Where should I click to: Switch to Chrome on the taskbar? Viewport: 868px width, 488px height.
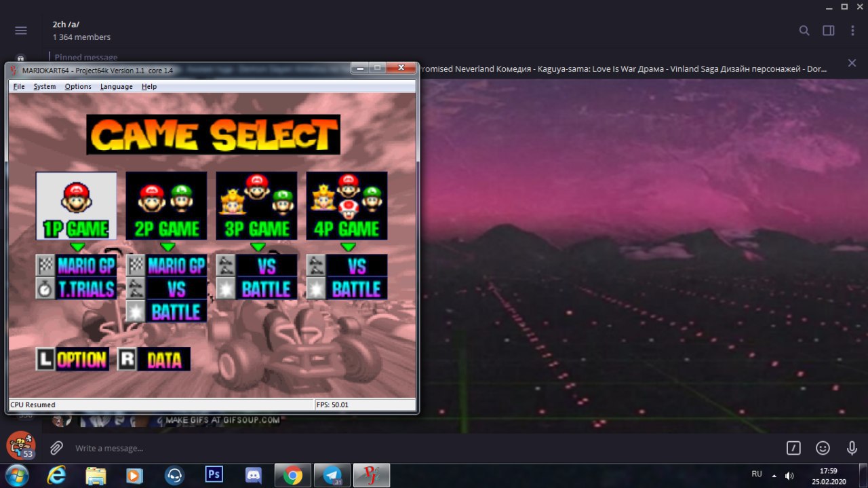pos(293,475)
